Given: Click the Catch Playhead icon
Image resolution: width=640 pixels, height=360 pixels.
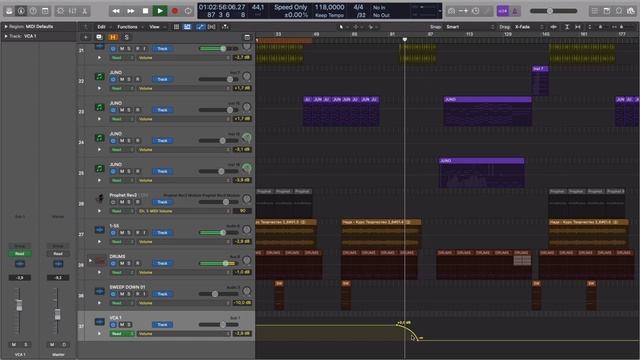Looking at the screenshot, I should 225,27.
